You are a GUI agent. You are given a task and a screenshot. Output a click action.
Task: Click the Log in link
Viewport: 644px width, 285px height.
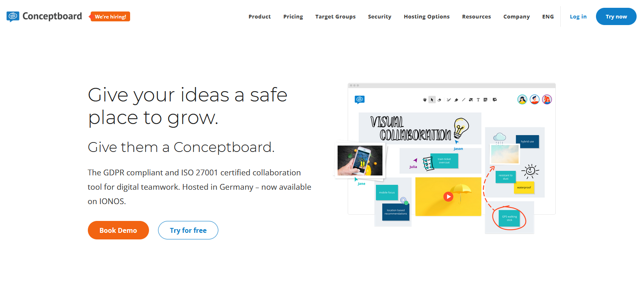tap(578, 16)
